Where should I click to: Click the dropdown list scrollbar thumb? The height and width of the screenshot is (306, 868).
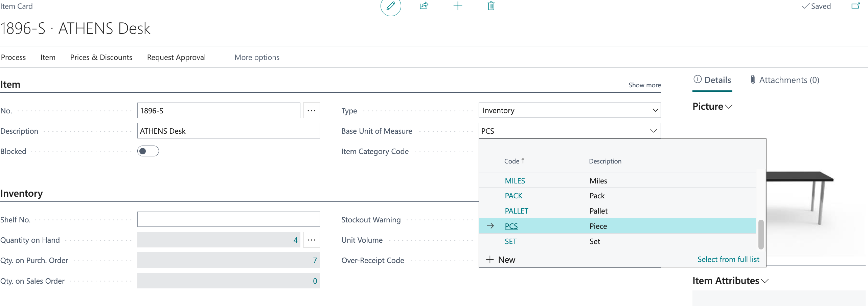(761, 234)
